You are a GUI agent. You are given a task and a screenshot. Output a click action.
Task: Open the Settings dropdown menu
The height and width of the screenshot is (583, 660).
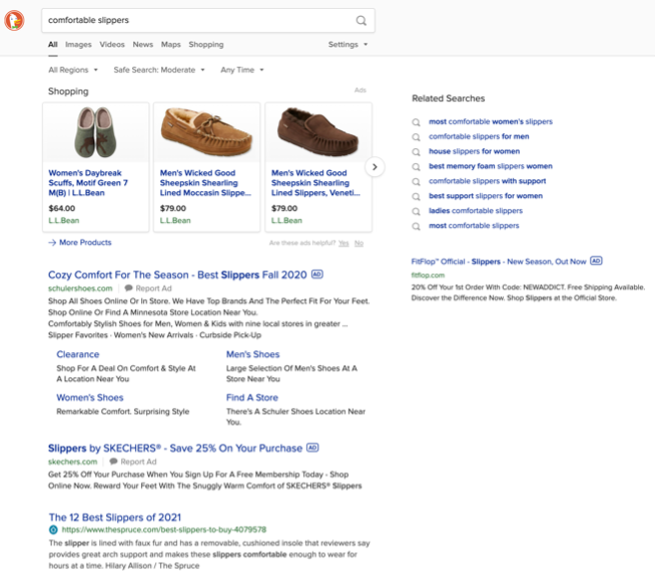click(348, 45)
